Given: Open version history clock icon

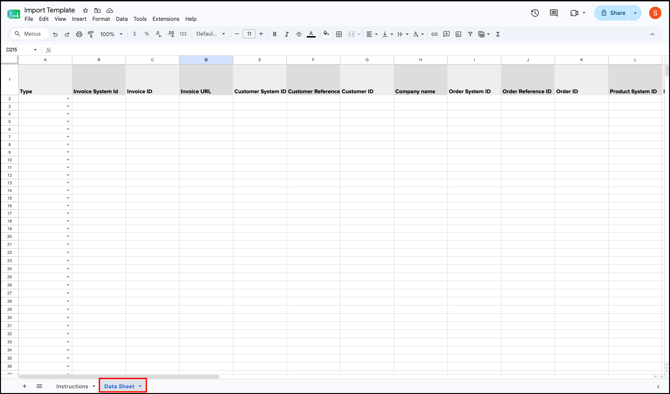Looking at the screenshot, I should [x=535, y=13].
